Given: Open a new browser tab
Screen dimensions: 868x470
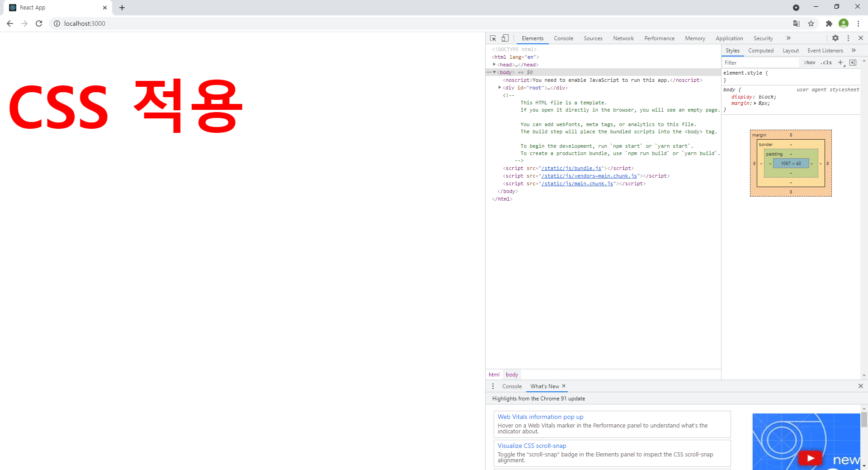Looking at the screenshot, I should click(122, 8).
